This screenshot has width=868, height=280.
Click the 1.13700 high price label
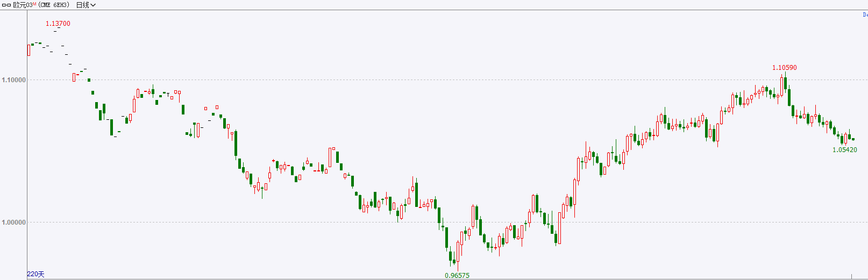58,24
